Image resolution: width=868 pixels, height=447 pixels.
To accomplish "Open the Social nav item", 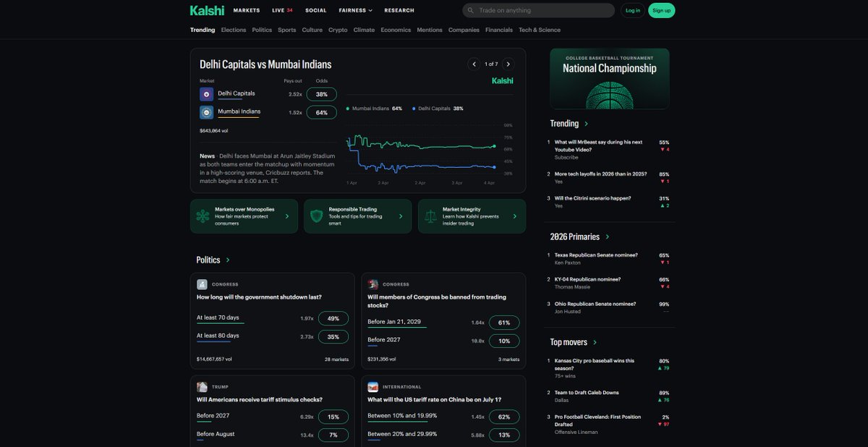I will point(316,10).
